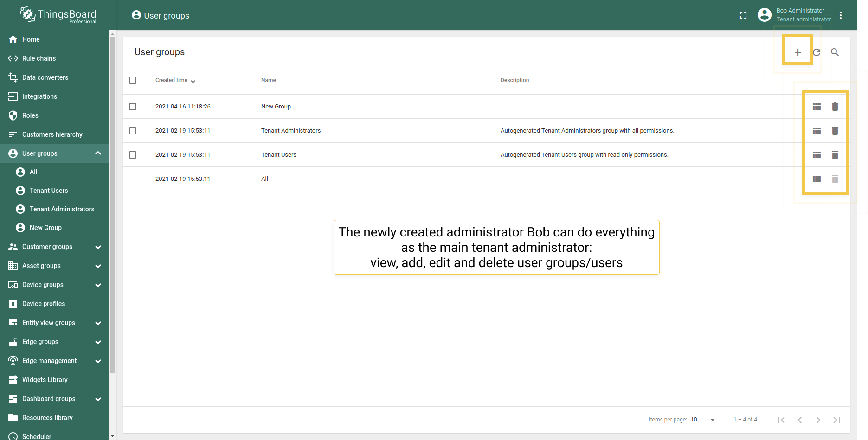The height and width of the screenshot is (440, 868).
Task: Open Scheduler from sidebar
Action: 54,435
